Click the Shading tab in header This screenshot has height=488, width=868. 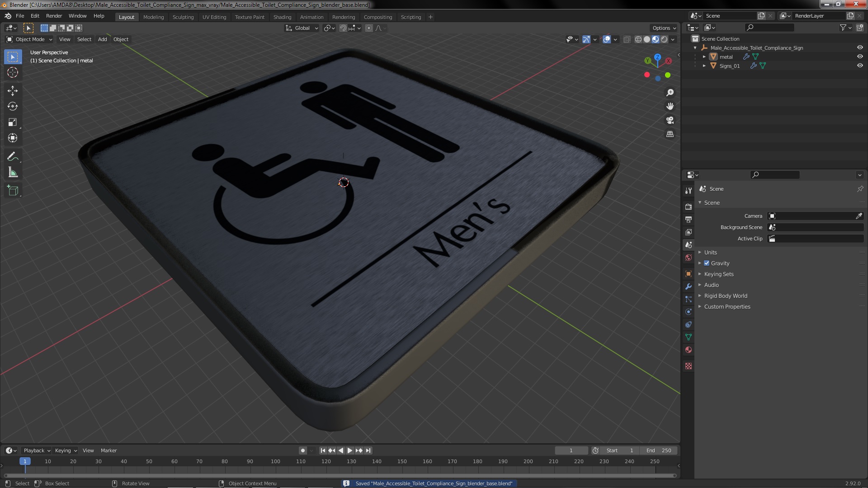point(282,16)
